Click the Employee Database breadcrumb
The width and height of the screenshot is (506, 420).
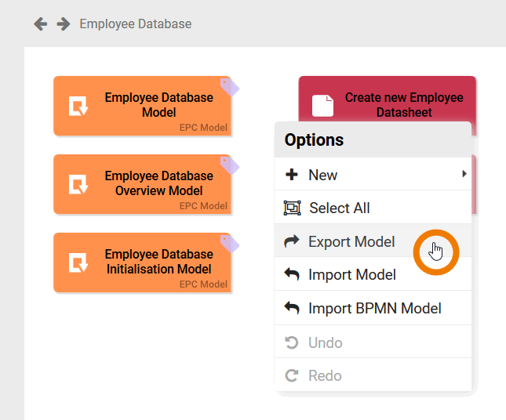coord(135,24)
